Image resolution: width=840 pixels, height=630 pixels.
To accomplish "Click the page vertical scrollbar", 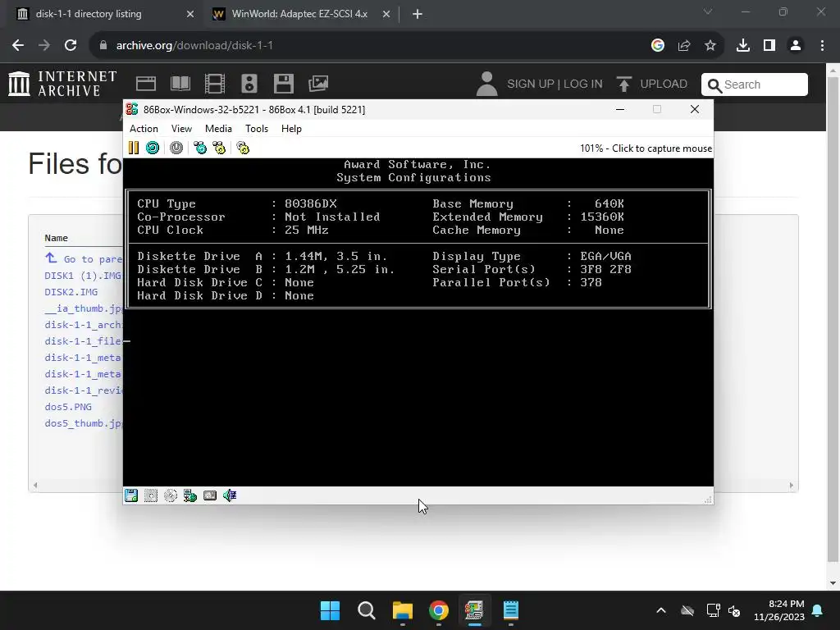I will tap(832, 319).
